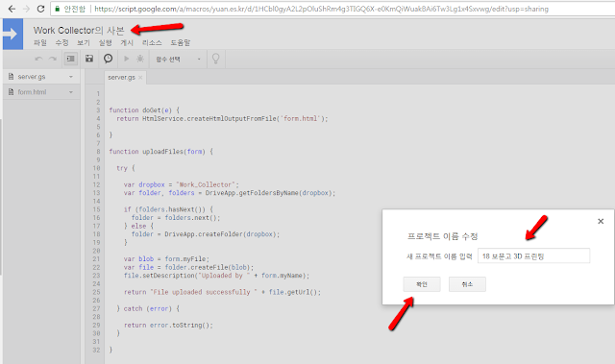Viewport: 615px width, 364px height.
Task: Switch to the server.gs editor tab
Action: [121, 78]
